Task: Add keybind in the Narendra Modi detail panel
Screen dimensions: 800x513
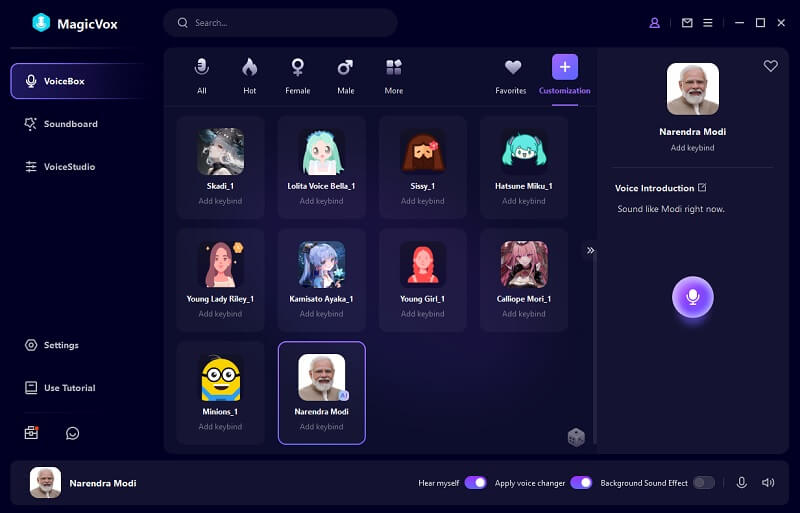Action: (x=692, y=148)
